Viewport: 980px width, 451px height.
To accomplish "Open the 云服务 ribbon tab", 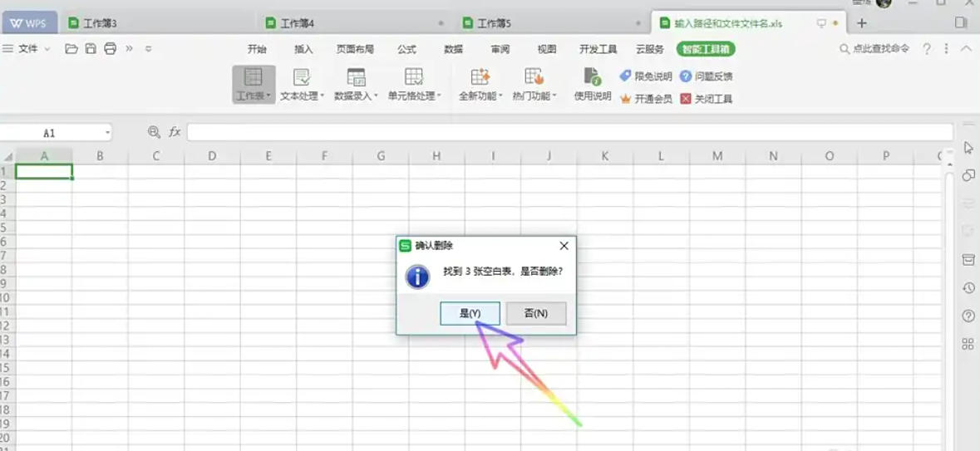I will 650,49.
